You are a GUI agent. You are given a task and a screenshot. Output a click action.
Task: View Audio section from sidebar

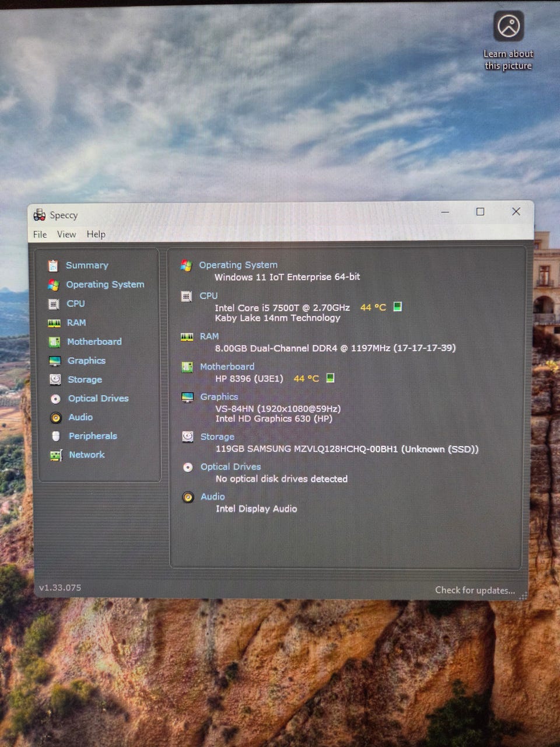[80, 417]
